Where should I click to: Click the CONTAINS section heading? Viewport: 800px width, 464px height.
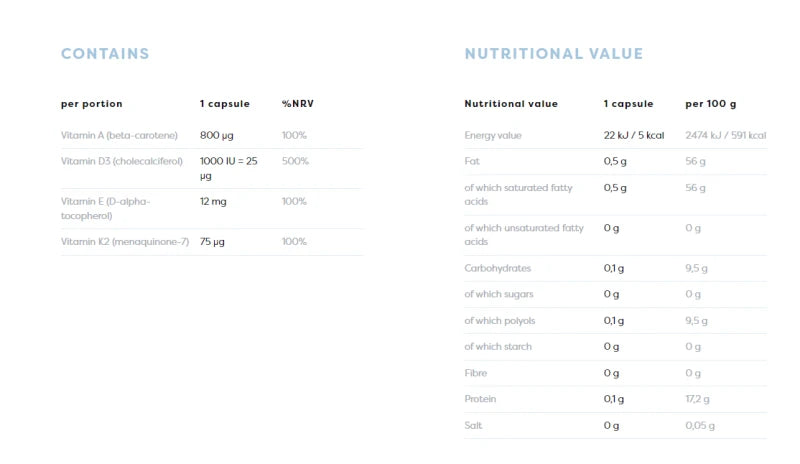tap(105, 54)
